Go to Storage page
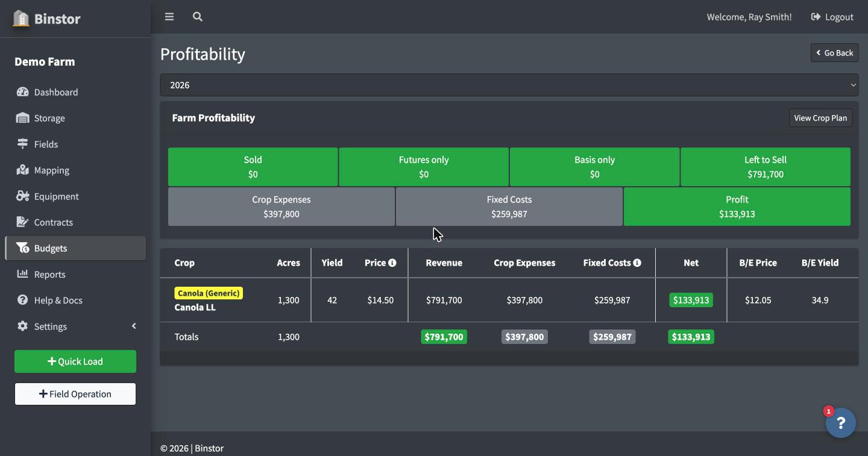The height and width of the screenshot is (456, 868). [75, 118]
